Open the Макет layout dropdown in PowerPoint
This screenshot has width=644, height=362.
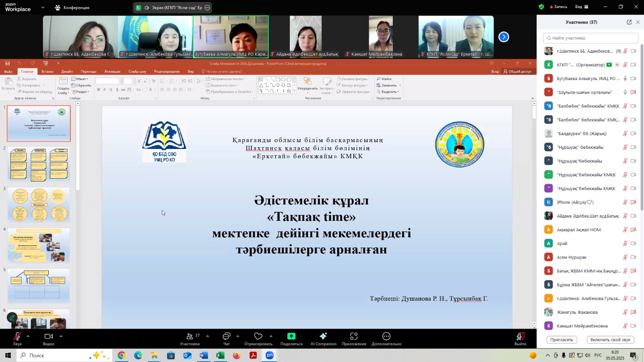pyautogui.click(x=80, y=79)
